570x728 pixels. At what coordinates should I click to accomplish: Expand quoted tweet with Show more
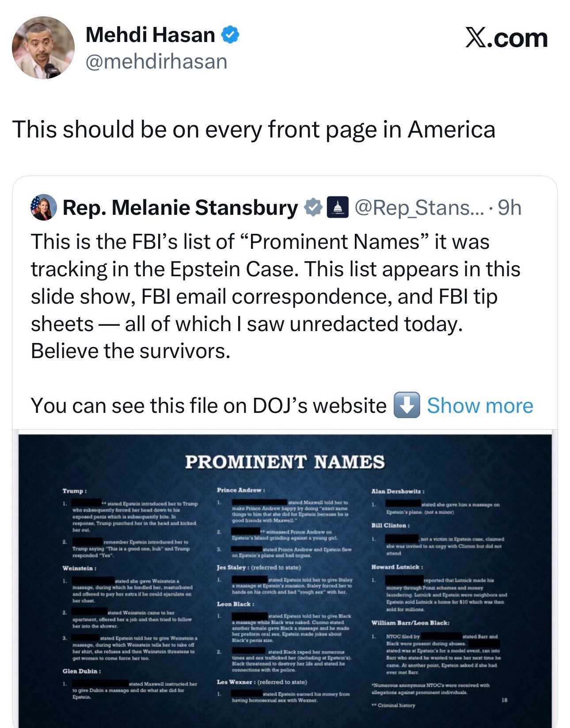(480, 406)
